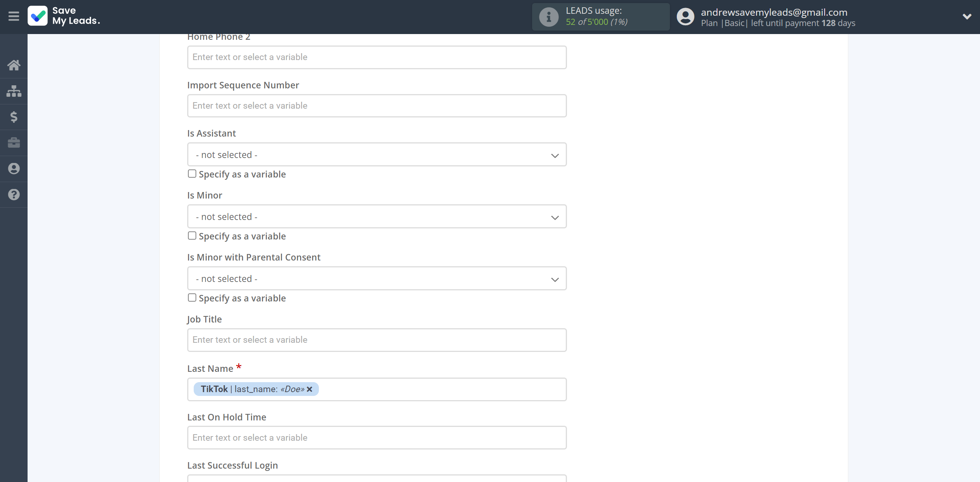980x482 pixels.
Task: Click the billing/dollar sign icon in sidebar
Action: click(x=14, y=117)
